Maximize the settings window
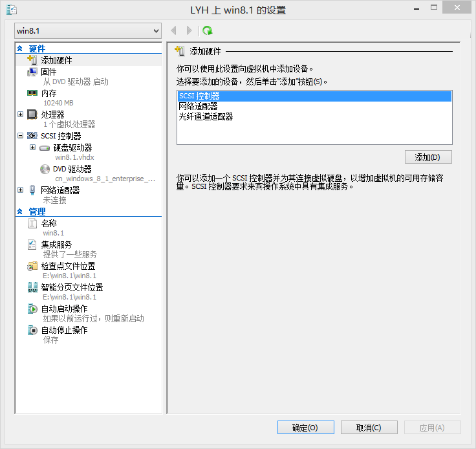Viewport: 476px width, 449px height. (x=434, y=8)
